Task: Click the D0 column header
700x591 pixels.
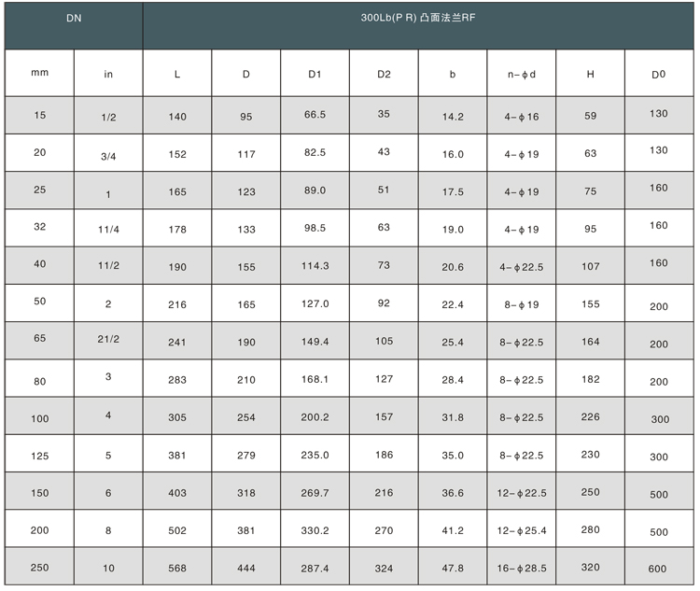Action: tap(659, 73)
